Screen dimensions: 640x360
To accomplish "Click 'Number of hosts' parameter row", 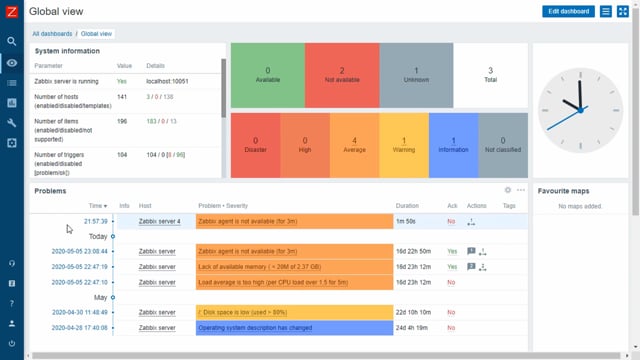I will point(126,101).
